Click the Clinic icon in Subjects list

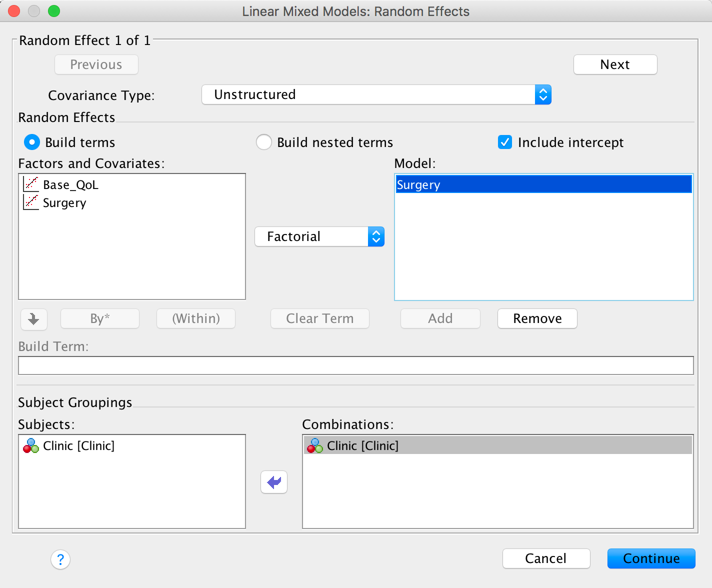[31, 445]
